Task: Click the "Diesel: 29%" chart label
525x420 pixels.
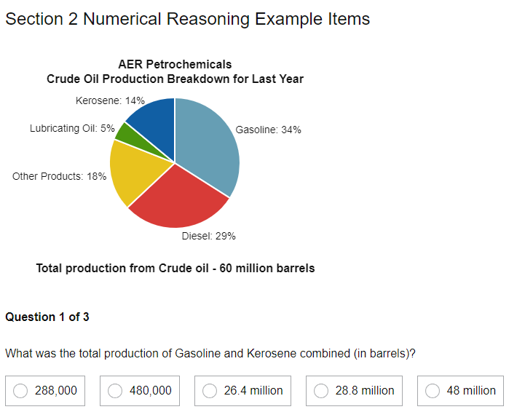Action: pyautogui.click(x=208, y=236)
